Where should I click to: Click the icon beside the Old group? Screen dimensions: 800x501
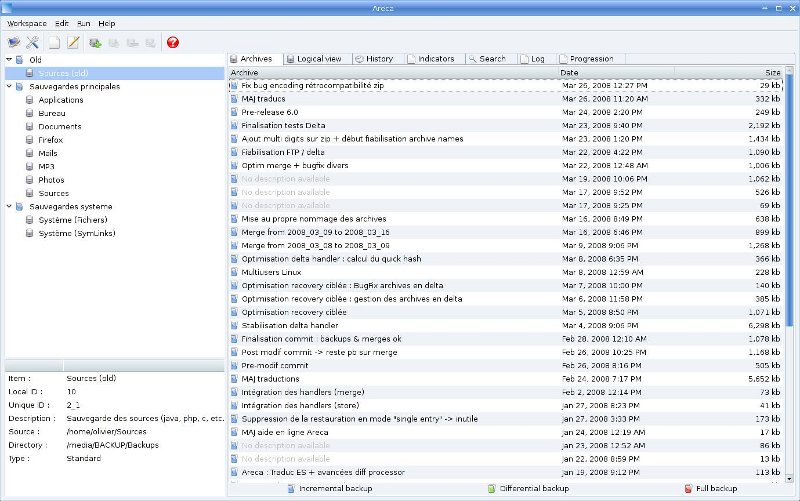tap(19, 60)
